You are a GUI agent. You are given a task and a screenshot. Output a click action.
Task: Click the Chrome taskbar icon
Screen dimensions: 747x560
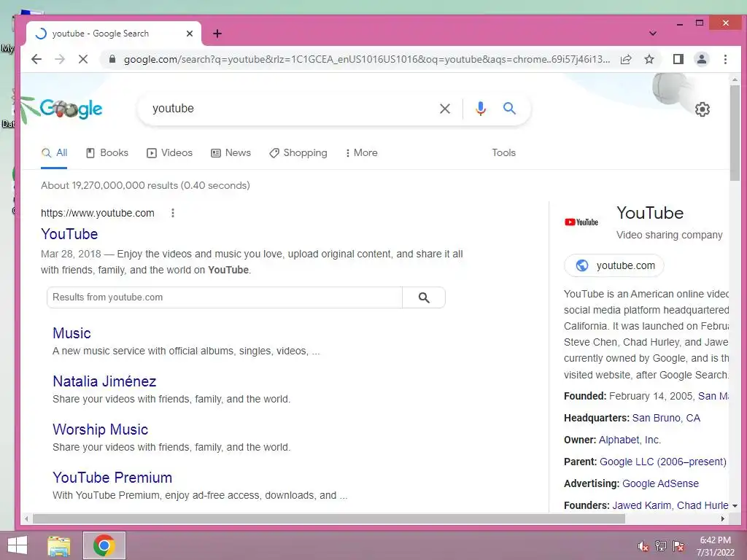[x=104, y=545]
